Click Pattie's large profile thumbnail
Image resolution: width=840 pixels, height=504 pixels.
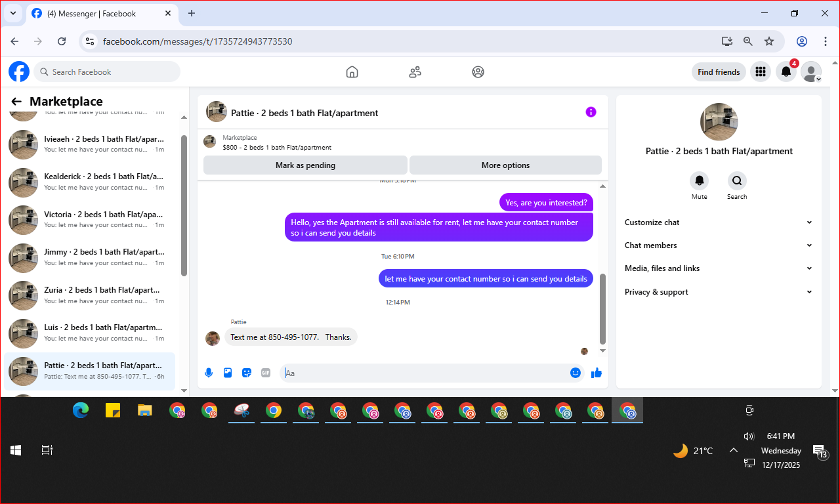[x=719, y=121]
